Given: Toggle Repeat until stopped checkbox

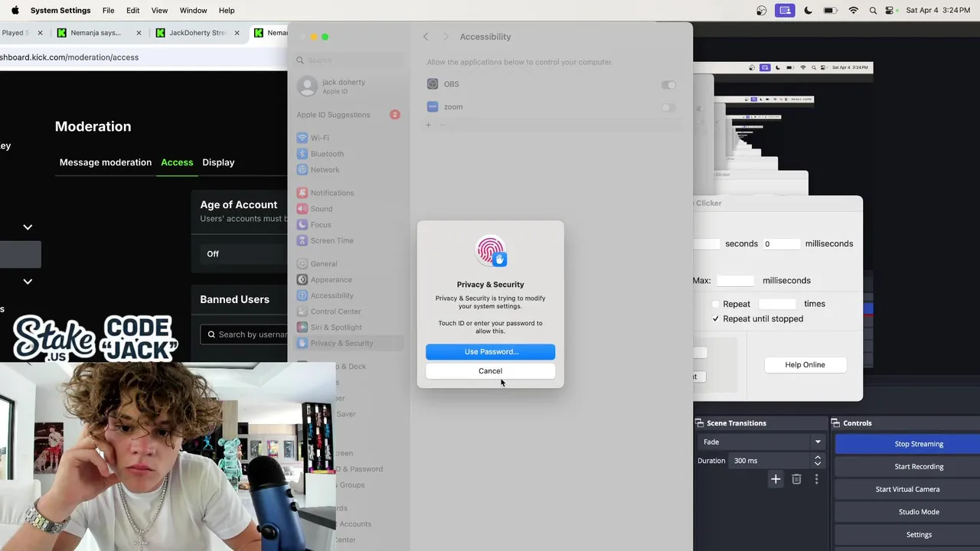Looking at the screenshot, I should tap(716, 319).
